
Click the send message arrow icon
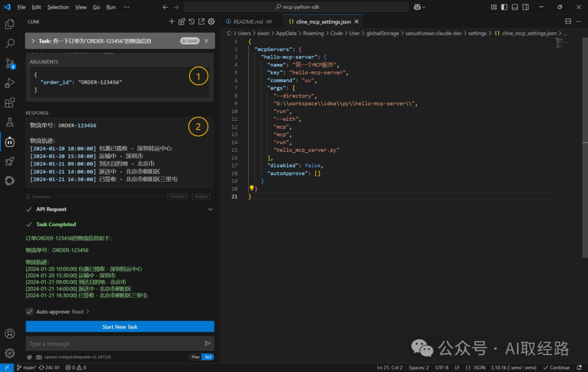click(x=207, y=343)
